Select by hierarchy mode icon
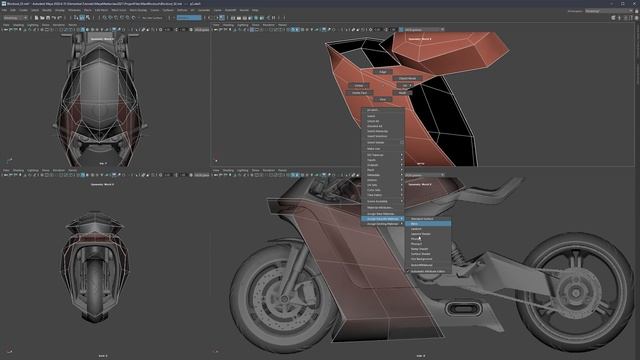 76,18
